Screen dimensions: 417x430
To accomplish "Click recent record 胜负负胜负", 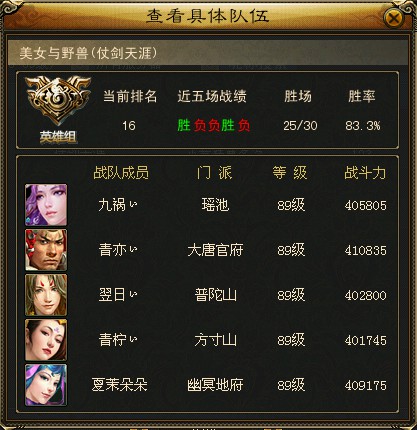I will pos(214,126).
